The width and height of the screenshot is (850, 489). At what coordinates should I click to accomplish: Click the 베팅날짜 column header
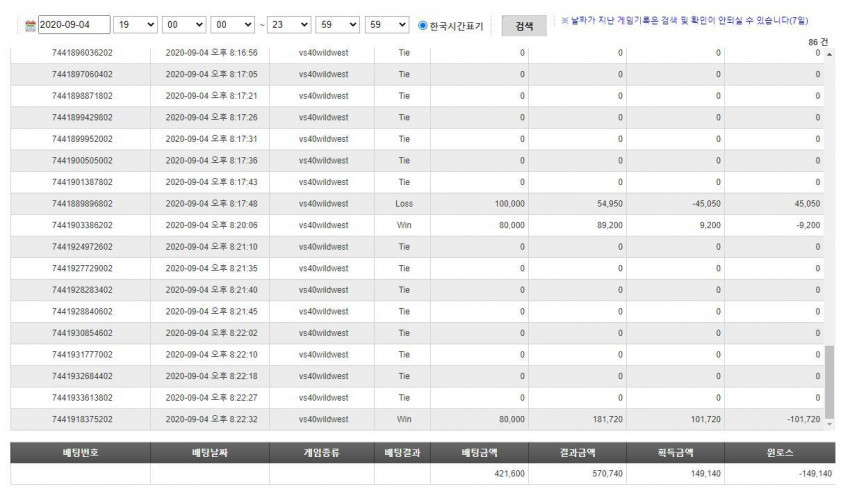pyautogui.click(x=210, y=453)
